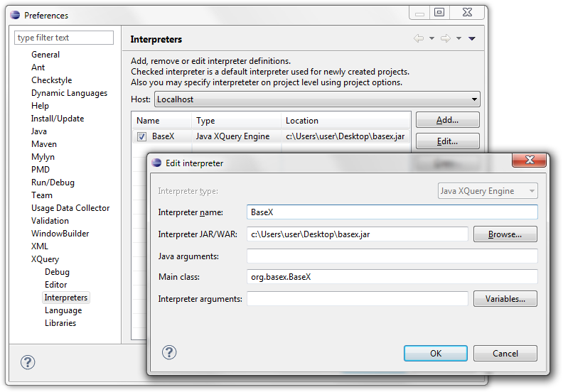The height and width of the screenshot is (392, 563).
Task: Select Ant in the preferences tree
Action: (38, 67)
